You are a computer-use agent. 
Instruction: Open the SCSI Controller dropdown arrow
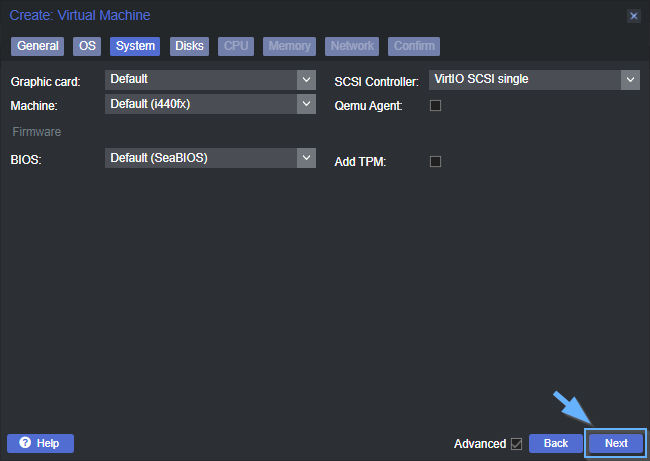pos(630,80)
